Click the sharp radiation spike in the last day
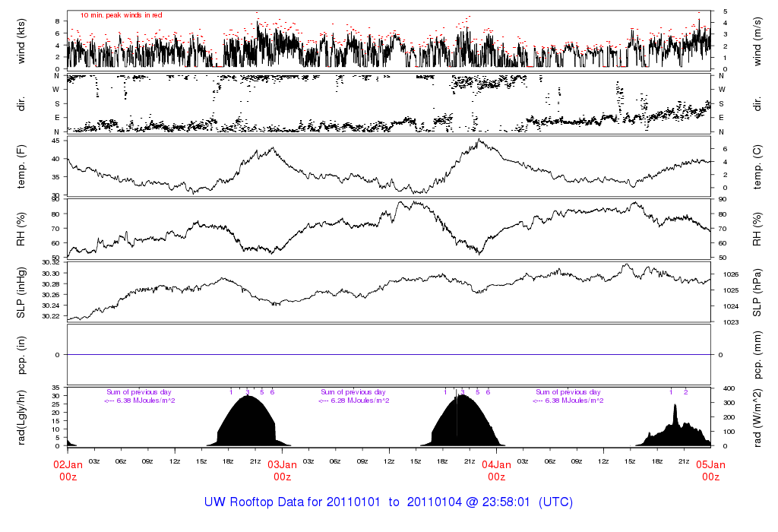The width and height of the screenshot is (778, 532). click(x=675, y=409)
